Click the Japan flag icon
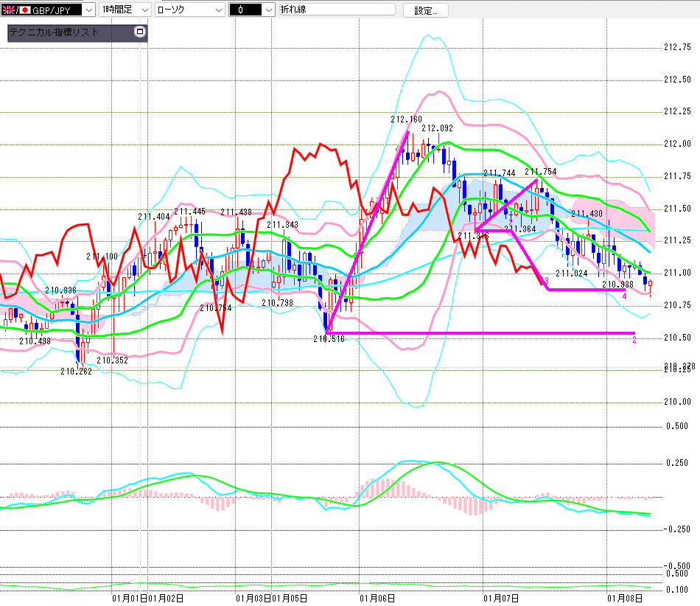 [24, 10]
